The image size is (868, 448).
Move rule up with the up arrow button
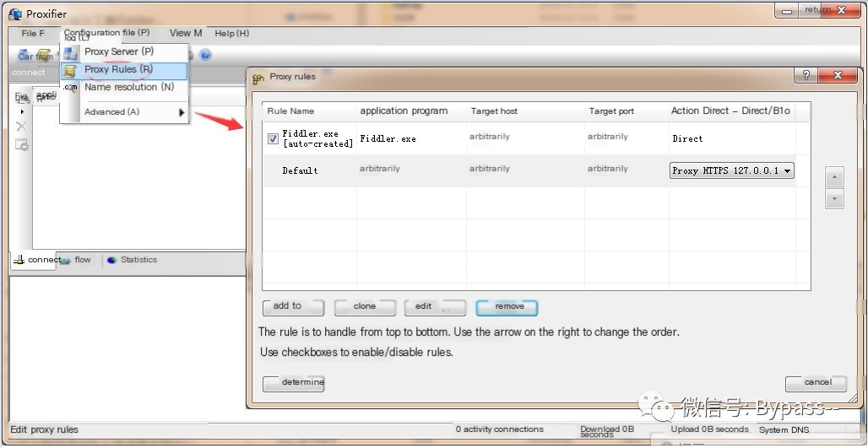click(834, 177)
